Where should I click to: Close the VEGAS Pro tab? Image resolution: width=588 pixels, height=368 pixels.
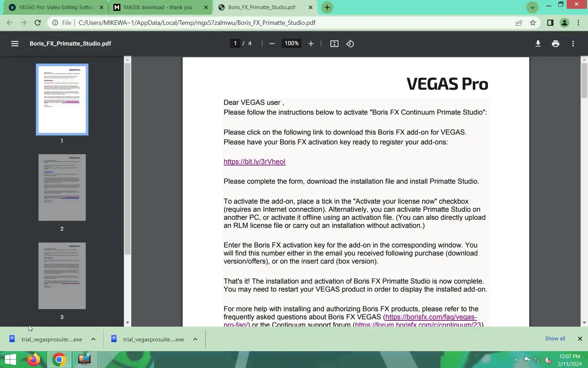pyautogui.click(x=101, y=7)
